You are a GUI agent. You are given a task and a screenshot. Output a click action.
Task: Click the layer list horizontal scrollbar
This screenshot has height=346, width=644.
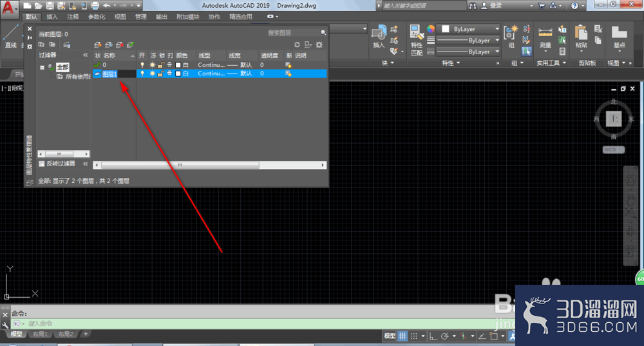coord(209,165)
